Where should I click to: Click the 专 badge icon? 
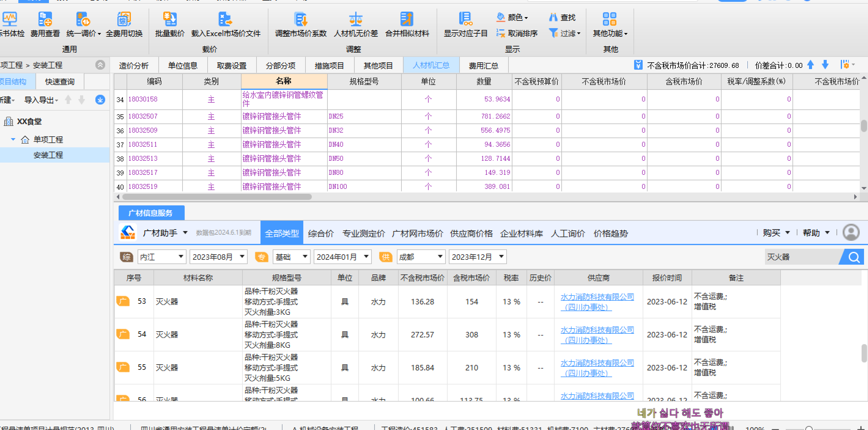coord(261,257)
